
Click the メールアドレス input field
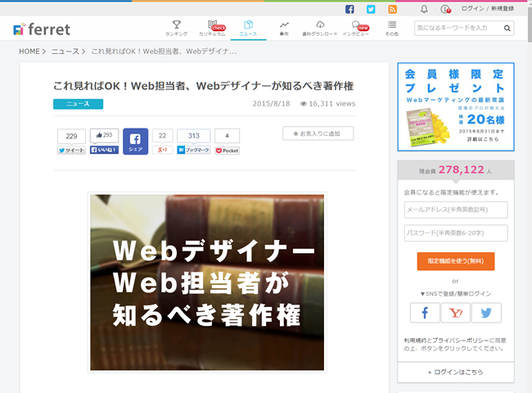455,210
